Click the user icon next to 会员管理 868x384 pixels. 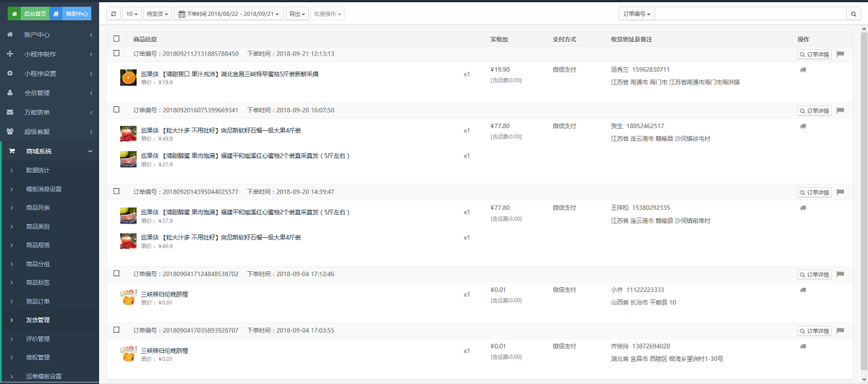(x=10, y=93)
